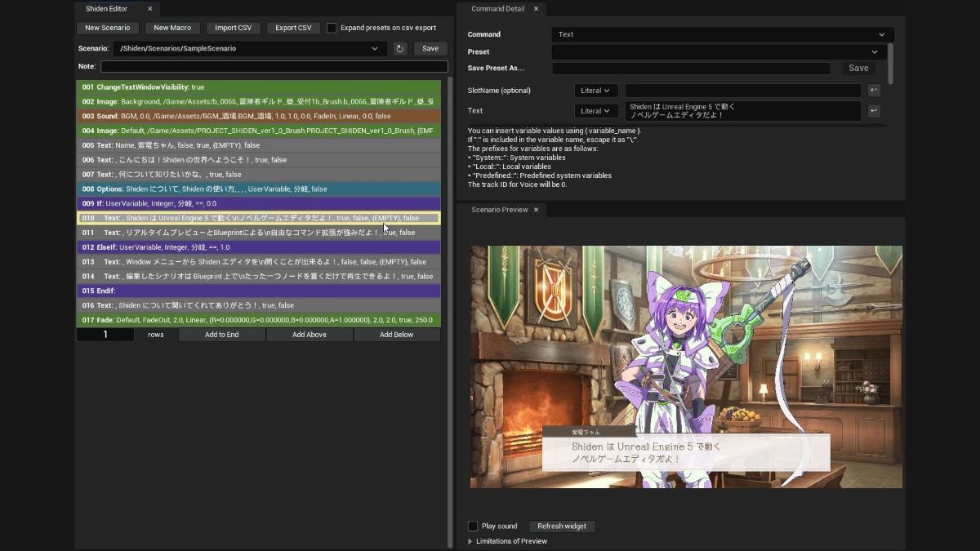Select row 012 ElseIf UserVariable
The height and width of the screenshot is (551, 980).
pos(259,247)
